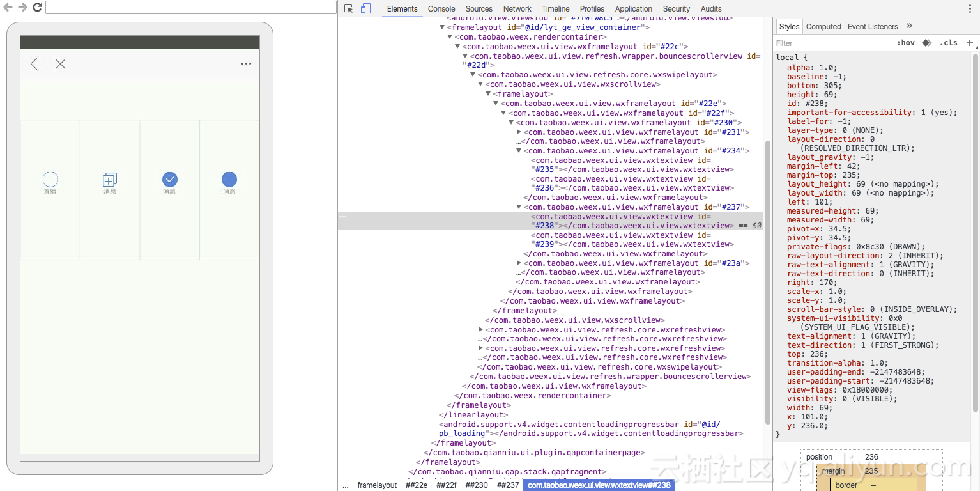Open the Security tab
The width and height of the screenshot is (980, 491).
coord(677,9)
